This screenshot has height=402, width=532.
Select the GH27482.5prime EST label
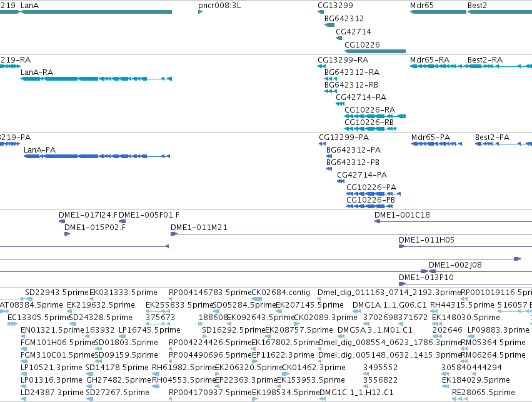pyautogui.click(x=119, y=381)
